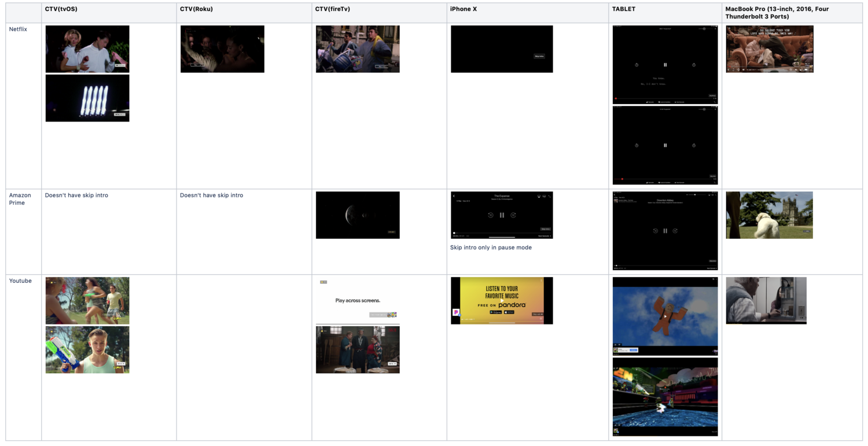This screenshot has width=868, height=446.
Task: Open Netflix tvOS thumbnail of dancing couple
Action: [x=87, y=49]
